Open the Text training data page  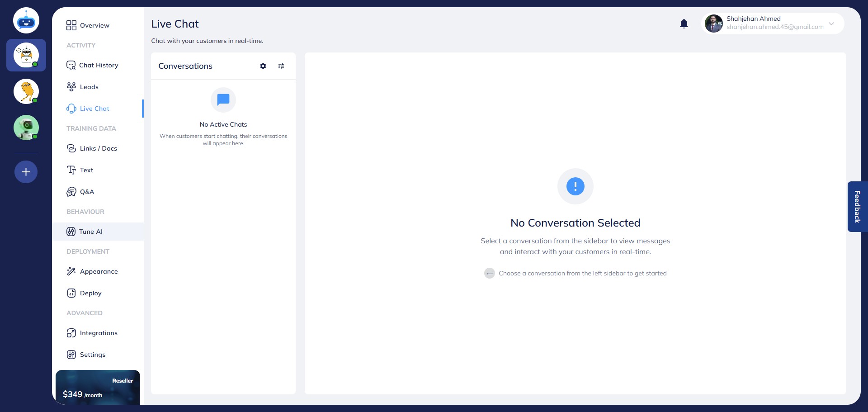click(86, 170)
